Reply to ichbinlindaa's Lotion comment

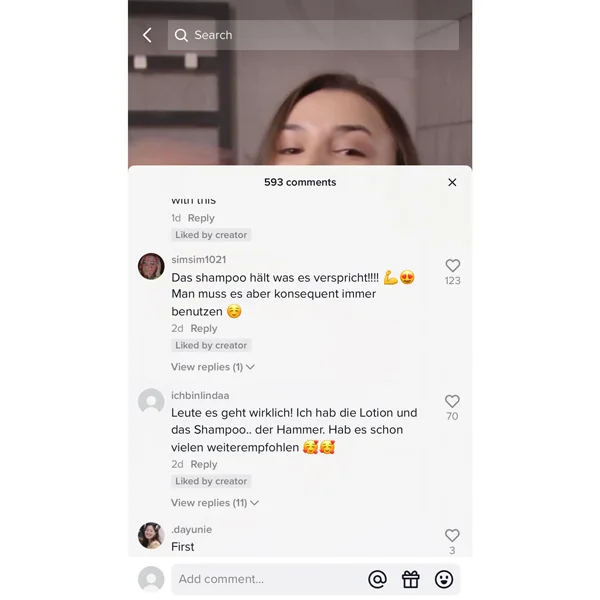(204, 464)
